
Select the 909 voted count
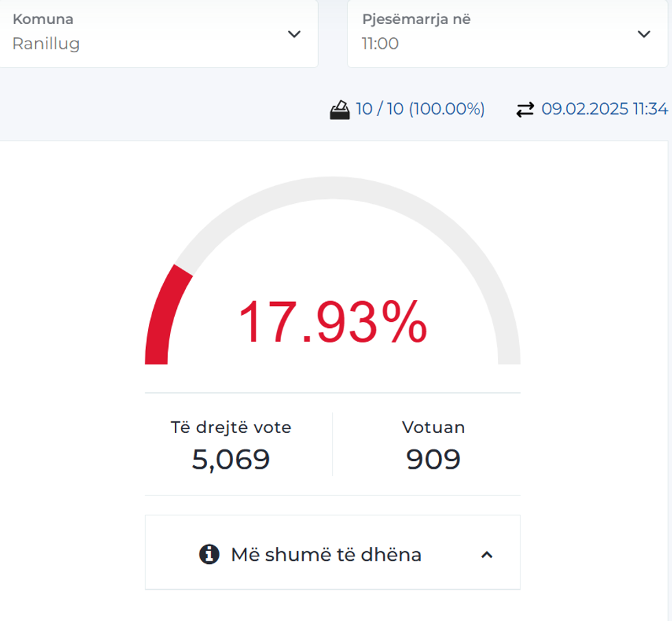pos(433,459)
